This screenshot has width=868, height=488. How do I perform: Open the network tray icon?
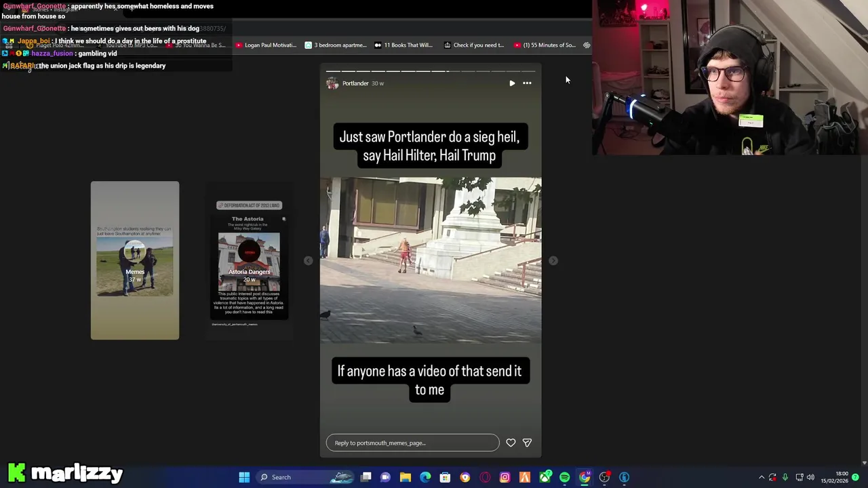click(799, 477)
